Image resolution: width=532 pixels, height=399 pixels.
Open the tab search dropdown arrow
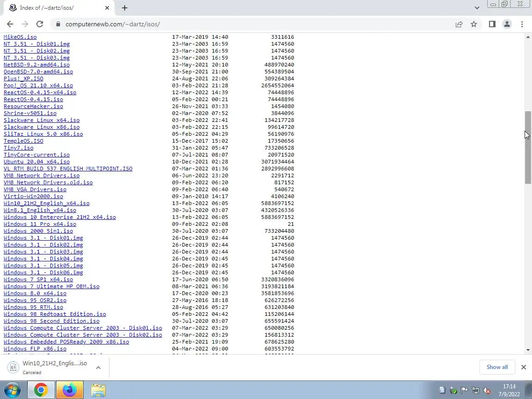coord(477,8)
